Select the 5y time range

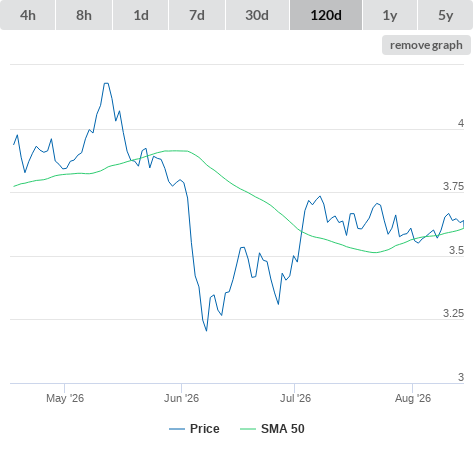pos(445,15)
